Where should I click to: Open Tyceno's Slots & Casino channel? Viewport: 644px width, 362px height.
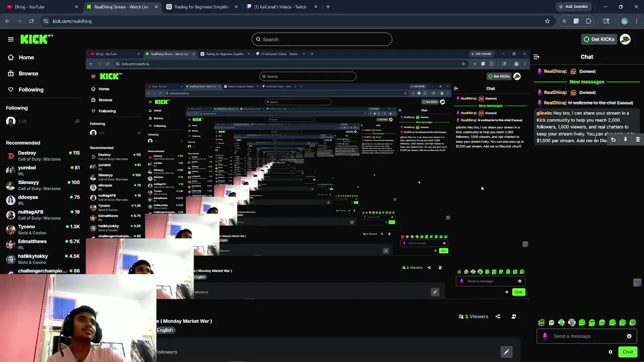pyautogui.click(x=43, y=230)
